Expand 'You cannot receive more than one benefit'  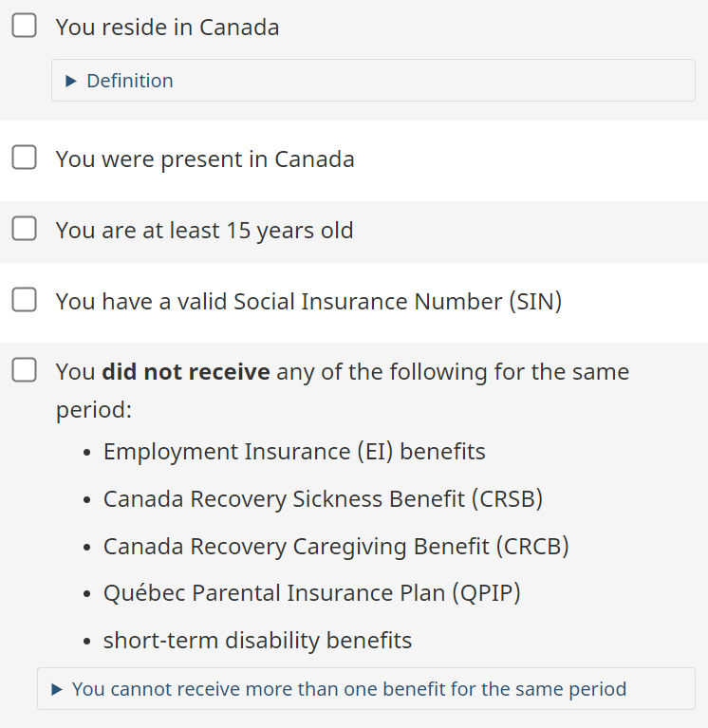pos(349,689)
